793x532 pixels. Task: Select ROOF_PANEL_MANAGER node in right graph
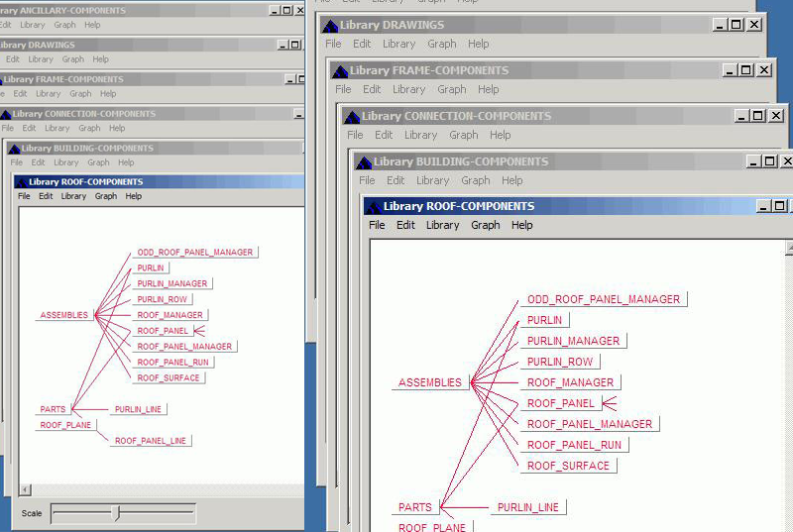[x=590, y=424]
